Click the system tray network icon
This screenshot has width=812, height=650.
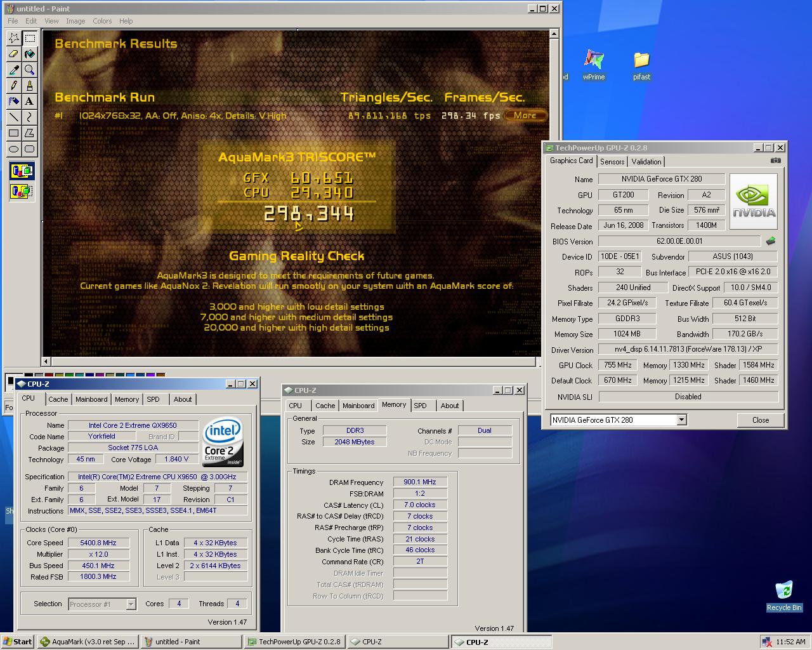coord(766,642)
